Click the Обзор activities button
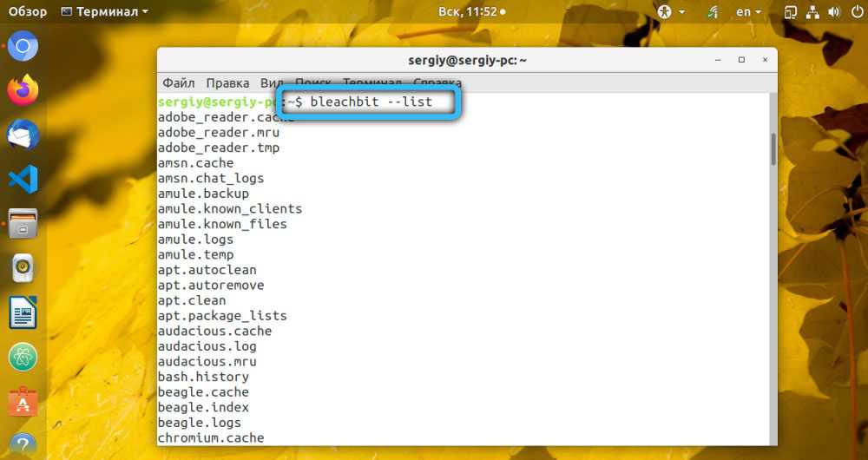The width and height of the screenshot is (868, 460). [x=28, y=12]
